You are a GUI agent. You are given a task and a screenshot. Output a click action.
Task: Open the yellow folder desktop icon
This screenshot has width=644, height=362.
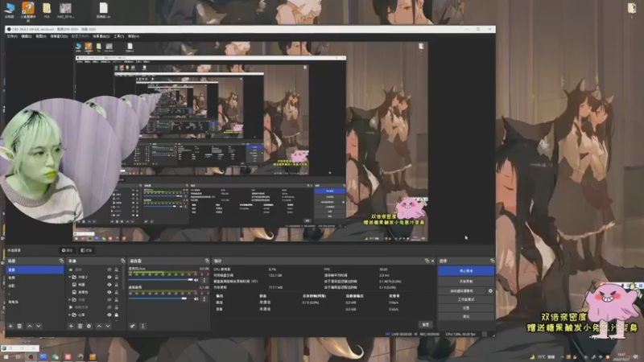(47, 10)
